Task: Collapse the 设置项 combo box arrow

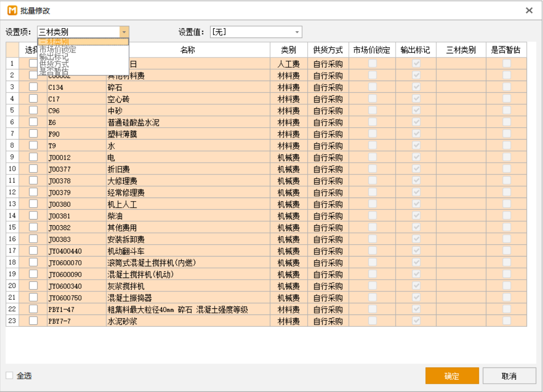Action: (x=124, y=32)
